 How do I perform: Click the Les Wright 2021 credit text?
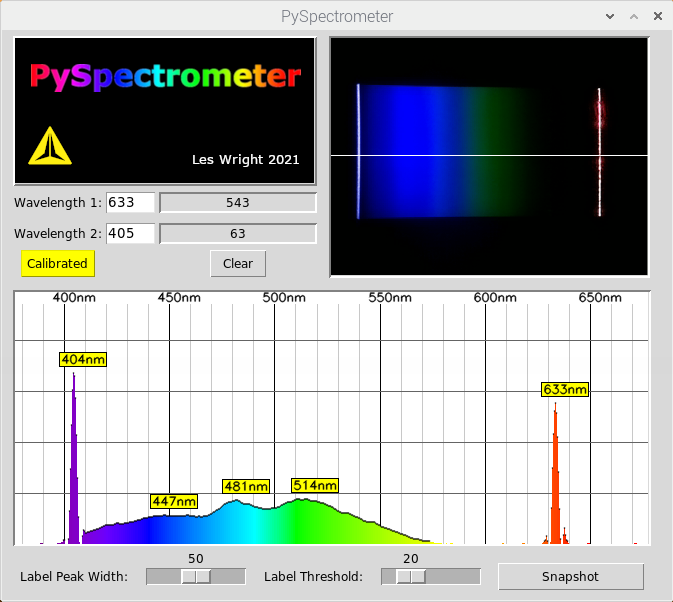[246, 160]
